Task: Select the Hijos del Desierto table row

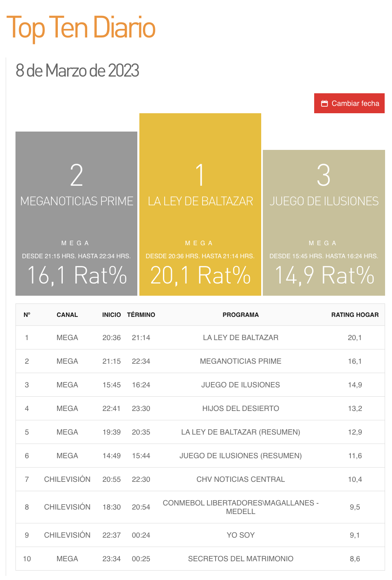Action: tap(240, 409)
